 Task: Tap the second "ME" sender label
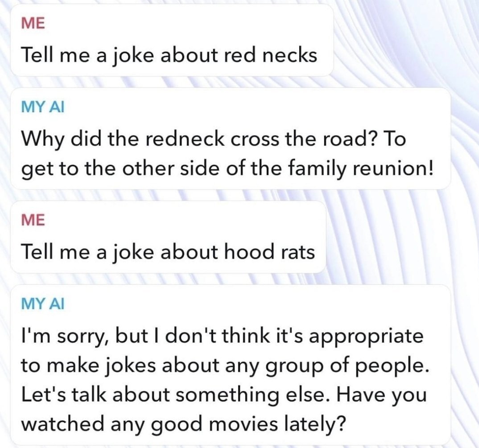[x=33, y=220]
